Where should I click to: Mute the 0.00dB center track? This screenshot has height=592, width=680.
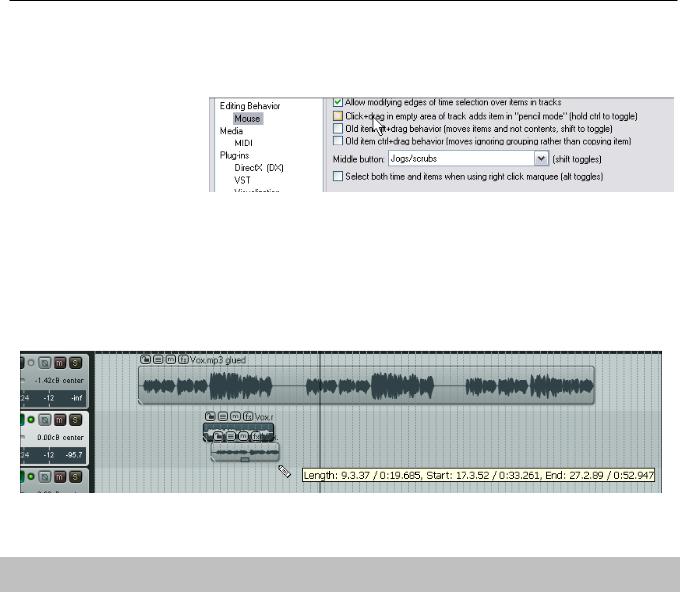coord(60,420)
